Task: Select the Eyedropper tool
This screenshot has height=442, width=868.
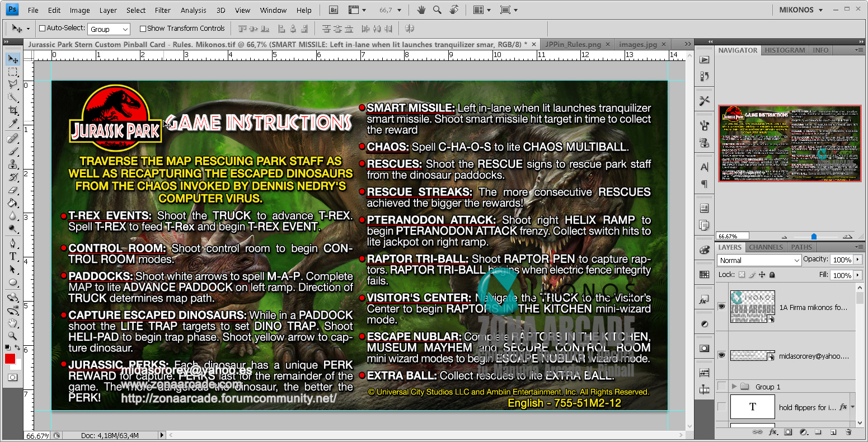Action: tap(13, 124)
